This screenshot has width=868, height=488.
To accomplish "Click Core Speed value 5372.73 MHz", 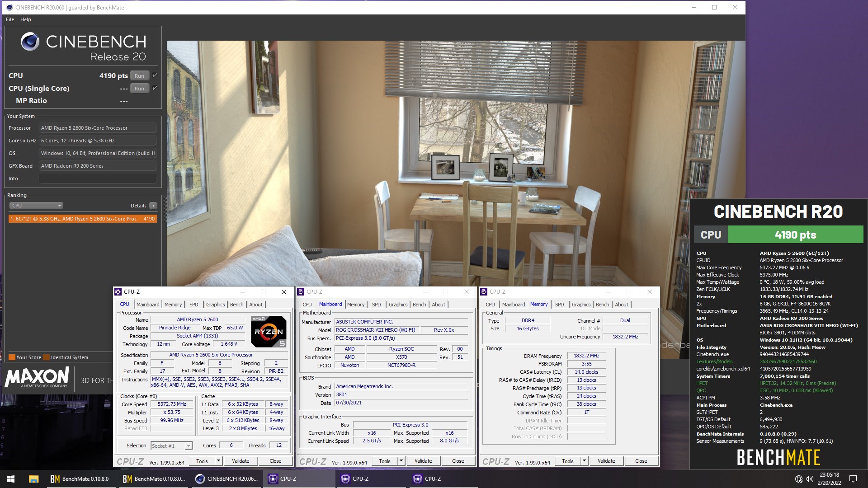I will click(172, 404).
